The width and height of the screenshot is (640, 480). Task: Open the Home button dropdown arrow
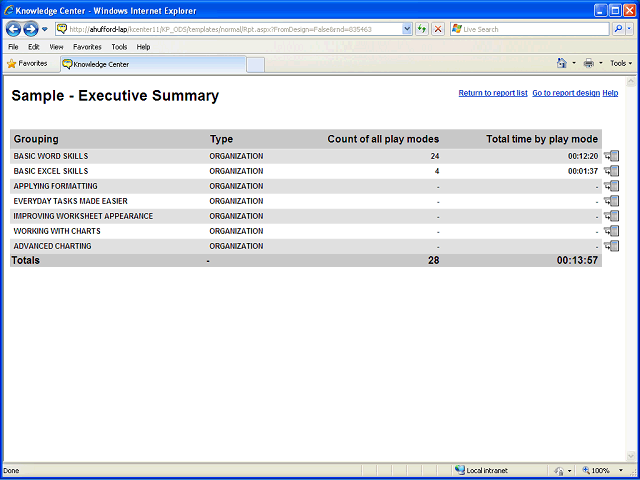[574, 63]
